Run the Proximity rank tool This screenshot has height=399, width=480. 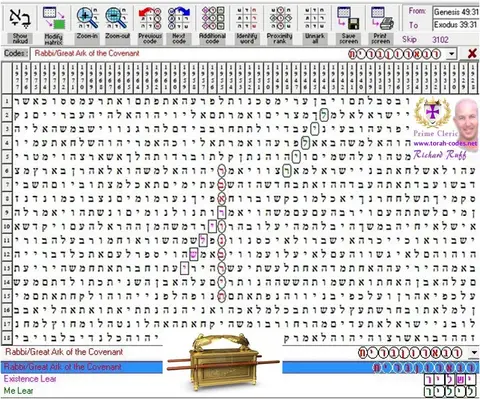coord(280,25)
